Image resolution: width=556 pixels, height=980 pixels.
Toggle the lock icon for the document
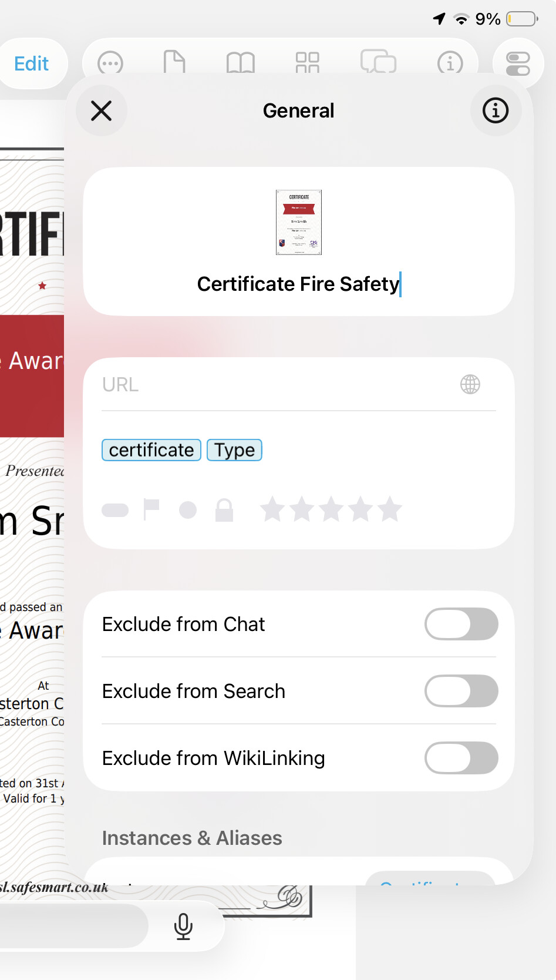pos(224,510)
